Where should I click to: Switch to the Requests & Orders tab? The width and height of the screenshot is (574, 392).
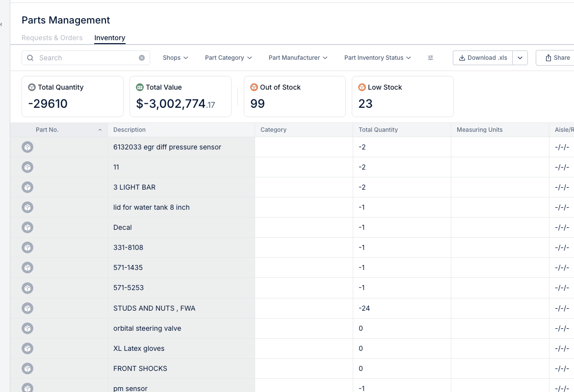click(x=52, y=38)
